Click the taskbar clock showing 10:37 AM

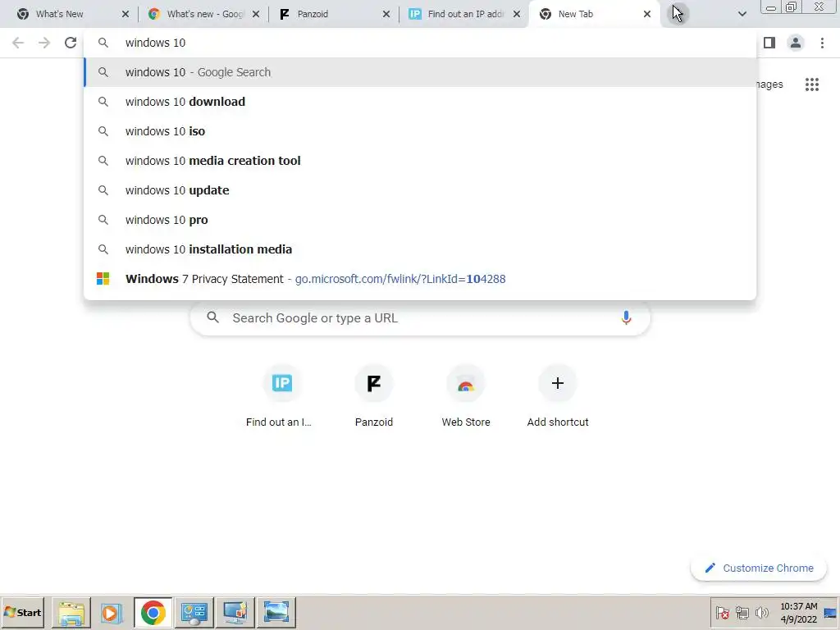tap(798, 612)
